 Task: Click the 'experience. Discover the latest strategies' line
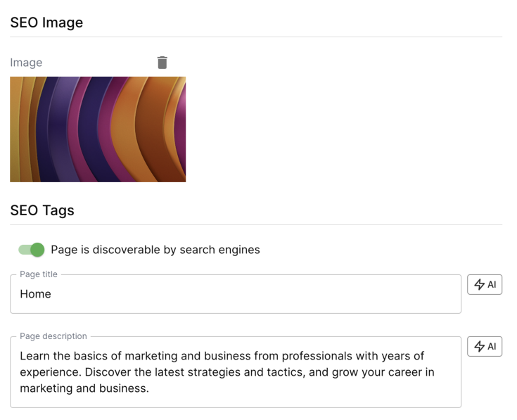[x=226, y=372]
